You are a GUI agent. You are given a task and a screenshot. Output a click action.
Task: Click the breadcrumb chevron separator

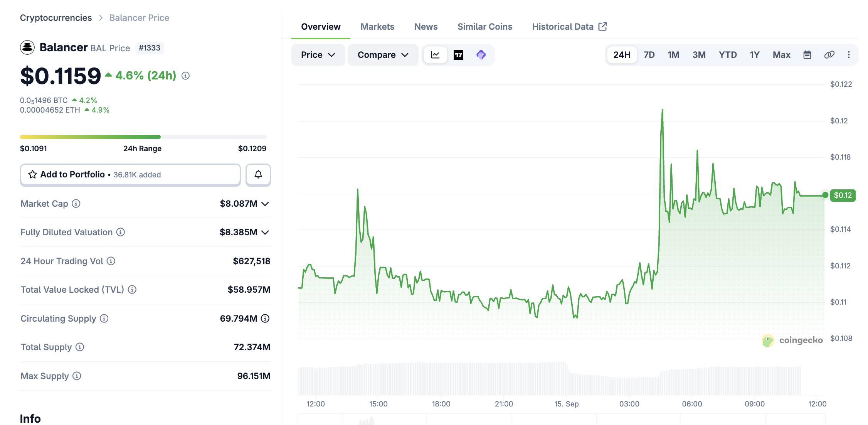click(x=101, y=18)
